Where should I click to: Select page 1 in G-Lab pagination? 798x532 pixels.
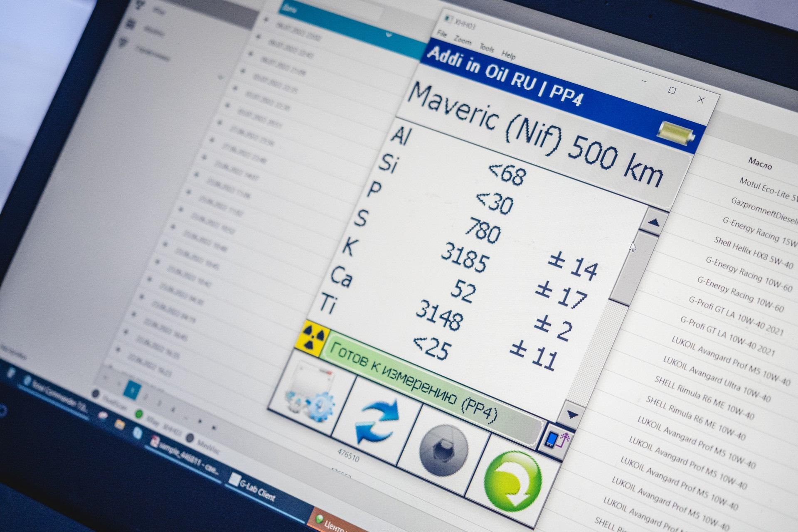[x=132, y=391]
